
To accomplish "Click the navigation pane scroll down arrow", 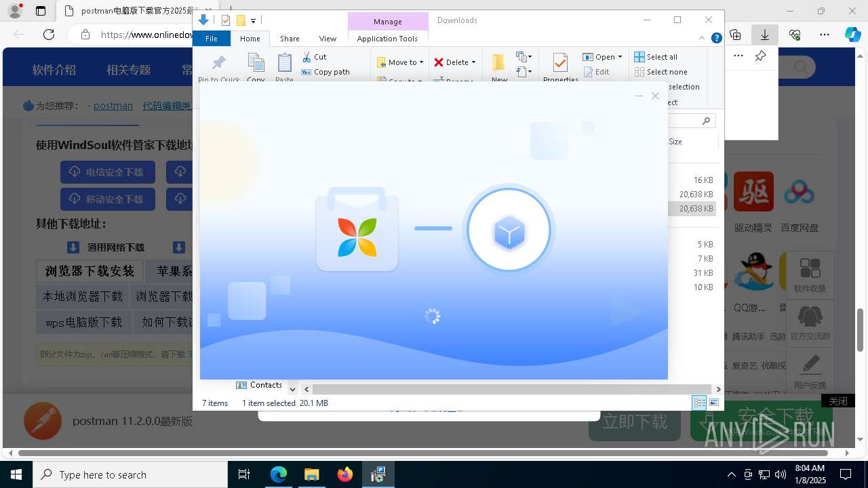I will tap(293, 389).
